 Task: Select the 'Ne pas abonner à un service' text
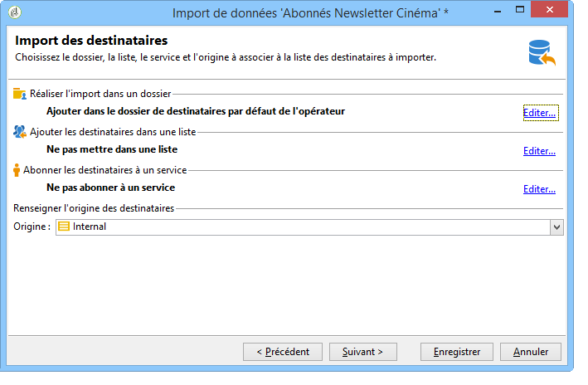[x=110, y=188]
